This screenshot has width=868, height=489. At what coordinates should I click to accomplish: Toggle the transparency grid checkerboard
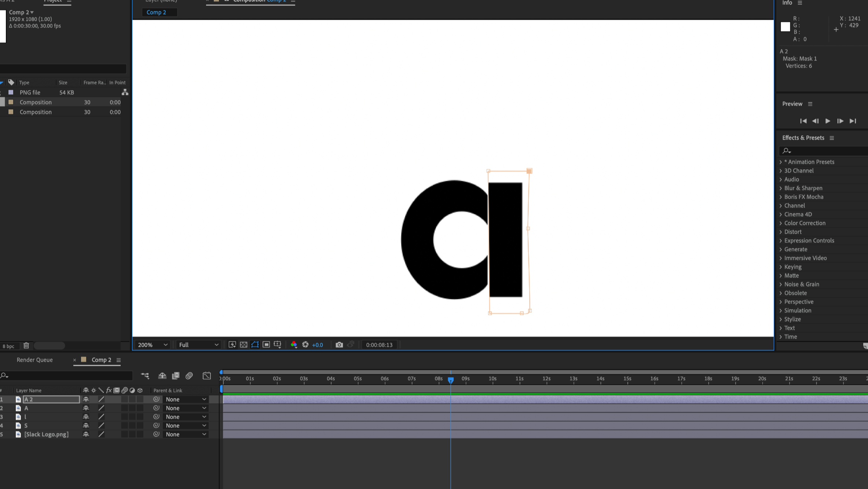coord(243,345)
